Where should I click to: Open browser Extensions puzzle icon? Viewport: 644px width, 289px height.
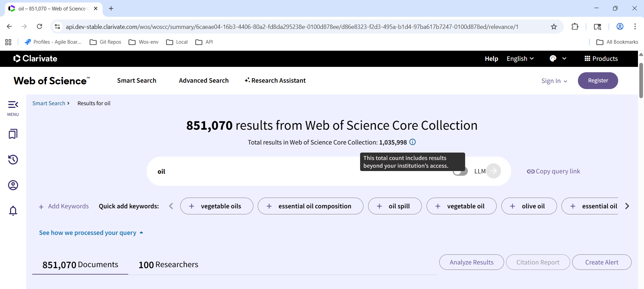[575, 27]
